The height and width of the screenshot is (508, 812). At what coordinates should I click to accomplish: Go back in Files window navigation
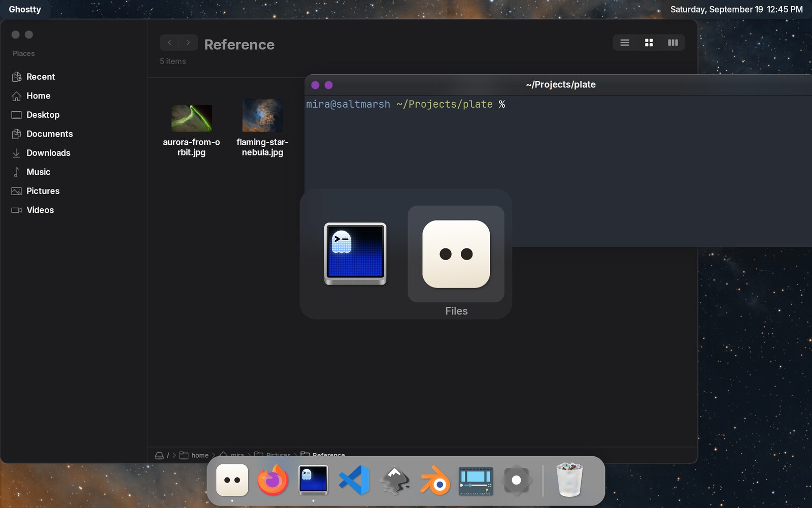click(170, 43)
